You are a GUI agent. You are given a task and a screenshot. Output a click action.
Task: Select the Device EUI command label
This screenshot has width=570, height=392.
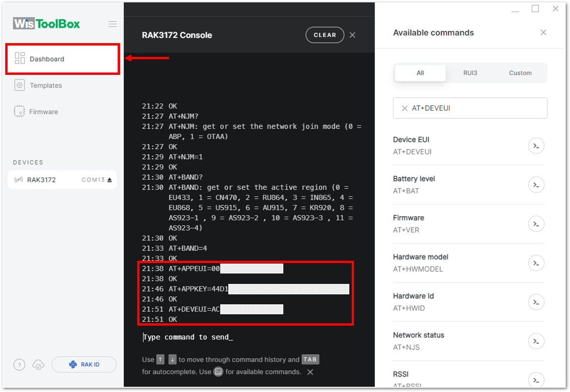pyautogui.click(x=411, y=140)
